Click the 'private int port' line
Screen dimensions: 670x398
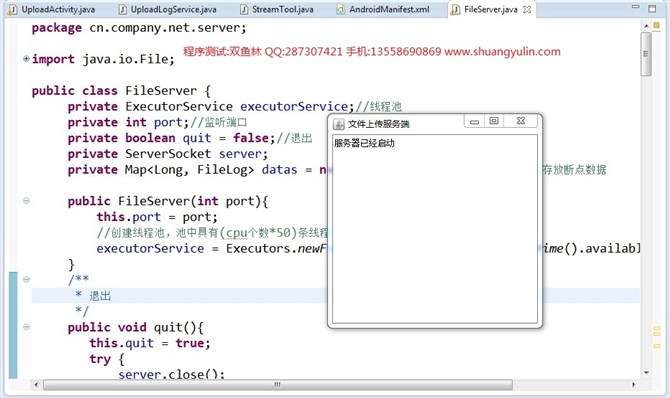tap(128, 122)
